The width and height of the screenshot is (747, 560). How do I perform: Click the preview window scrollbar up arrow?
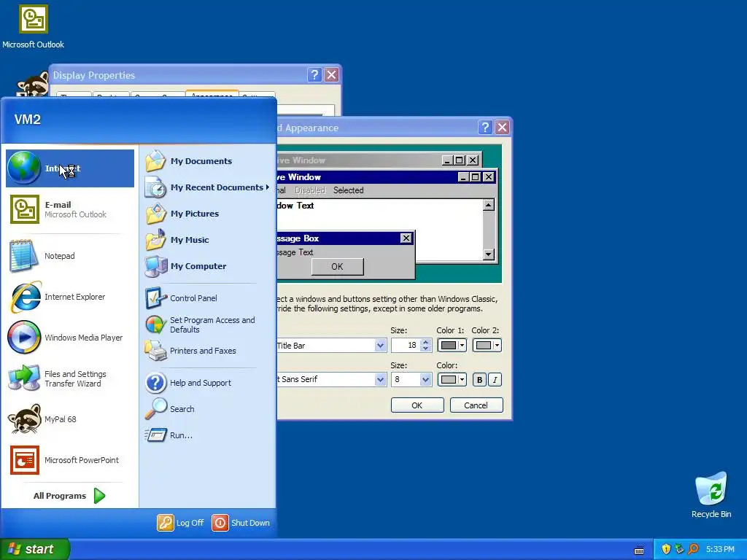[488, 205]
